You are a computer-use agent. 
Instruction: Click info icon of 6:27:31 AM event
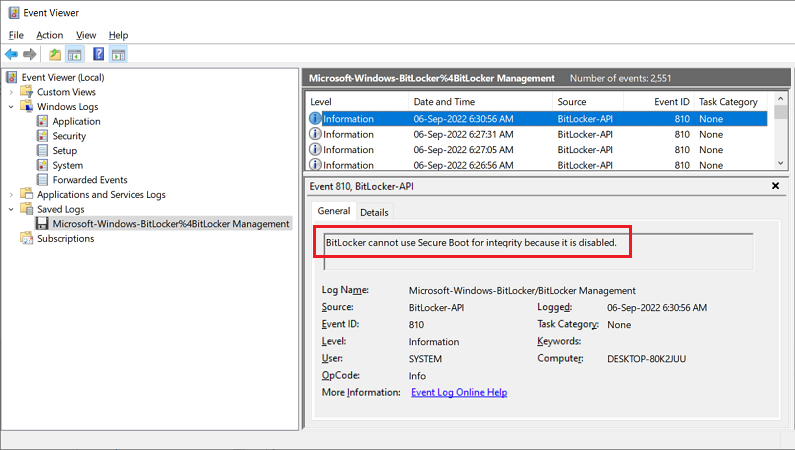pos(315,134)
